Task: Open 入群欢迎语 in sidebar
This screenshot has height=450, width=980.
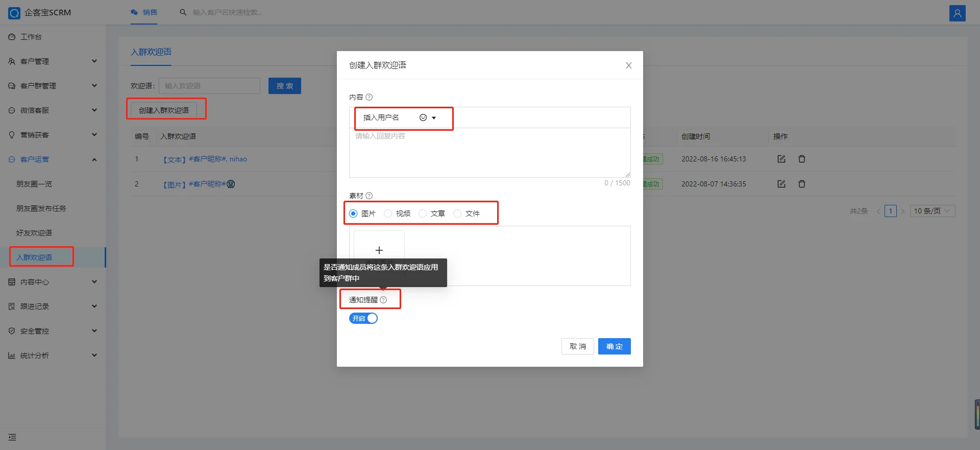Action: [x=34, y=257]
